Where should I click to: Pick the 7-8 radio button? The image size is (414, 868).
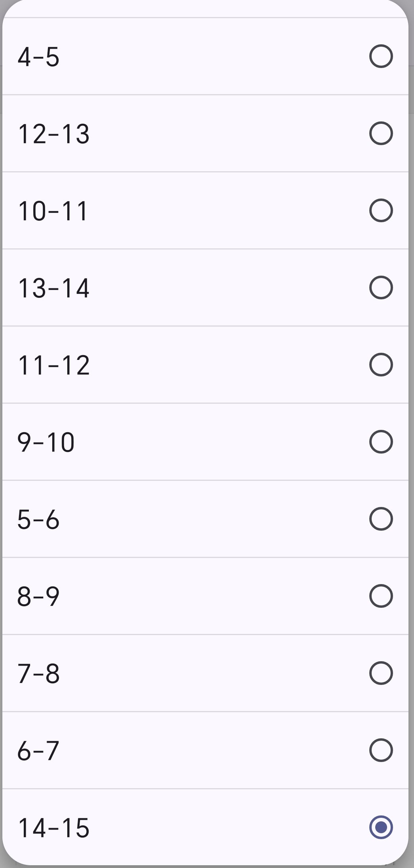(x=381, y=673)
